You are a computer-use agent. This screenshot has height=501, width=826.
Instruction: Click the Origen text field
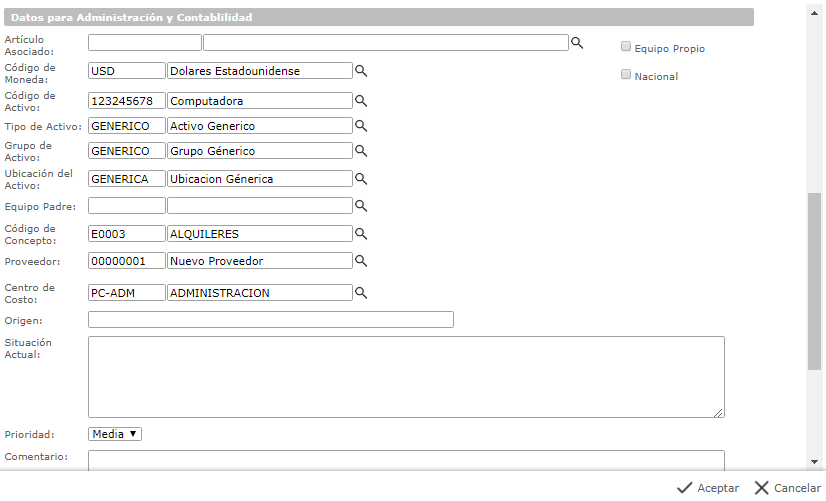[270, 320]
